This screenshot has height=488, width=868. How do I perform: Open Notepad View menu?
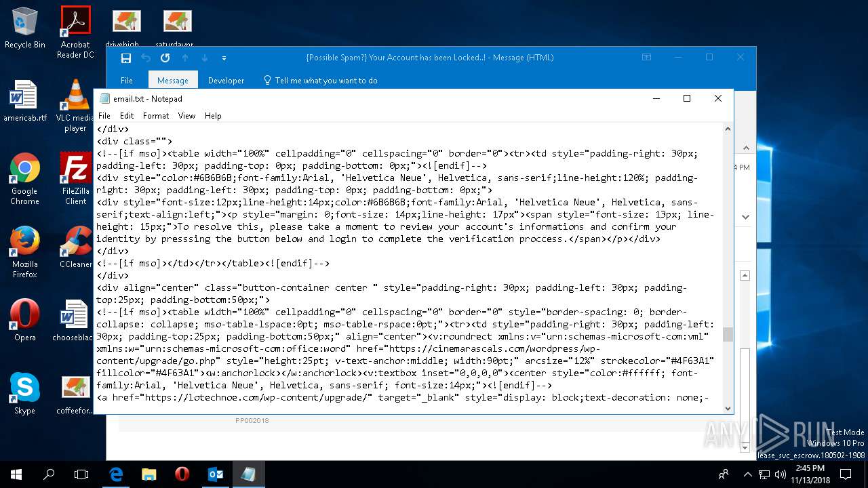186,116
